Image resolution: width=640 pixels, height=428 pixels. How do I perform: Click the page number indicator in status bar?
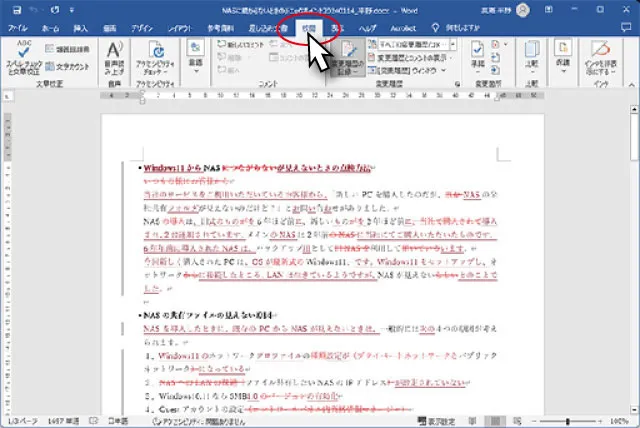pyautogui.click(x=23, y=421)
